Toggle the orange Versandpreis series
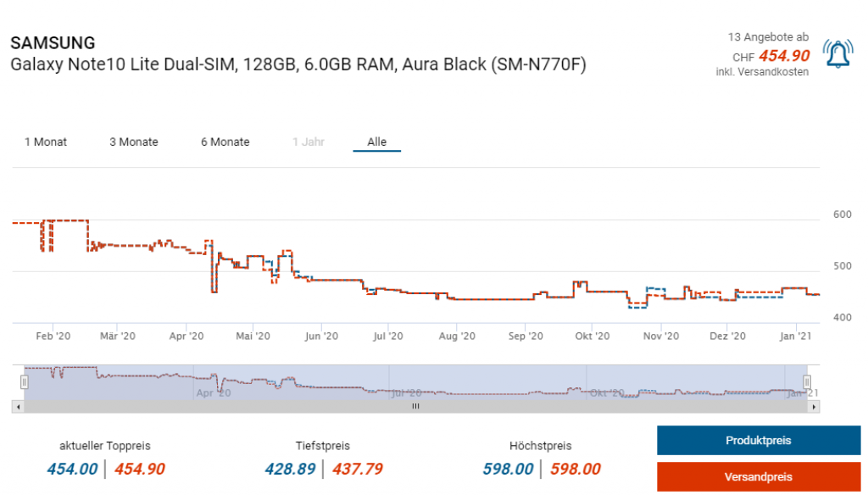The width and height of the screenshot is (868, 495). coord(758,477)
